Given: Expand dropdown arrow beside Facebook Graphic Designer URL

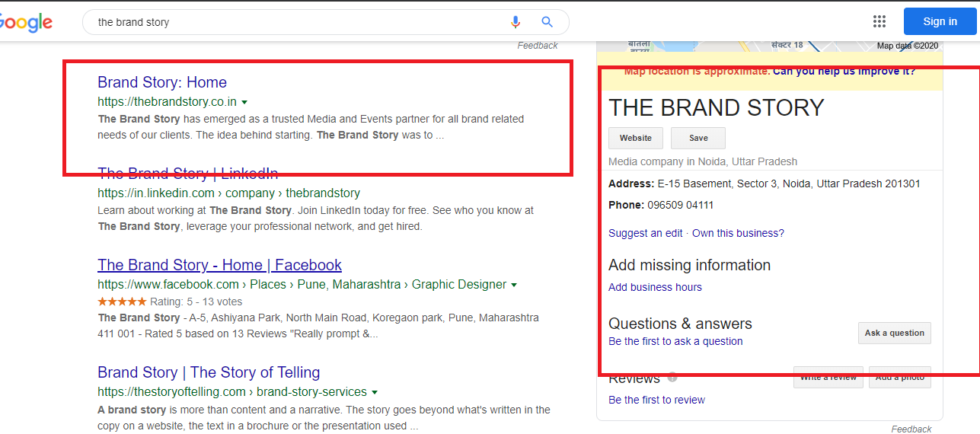Looking at the screenshot, I should 514,285.
